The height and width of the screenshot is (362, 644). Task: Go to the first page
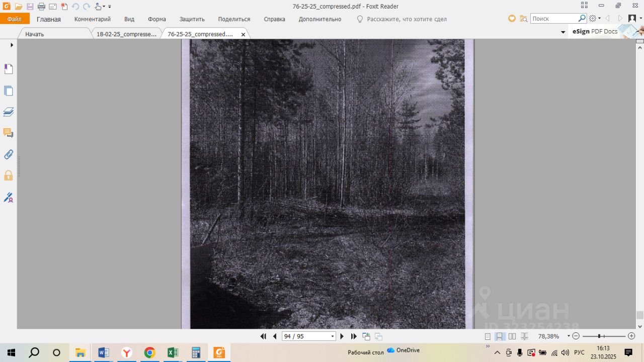coord(263,336)
